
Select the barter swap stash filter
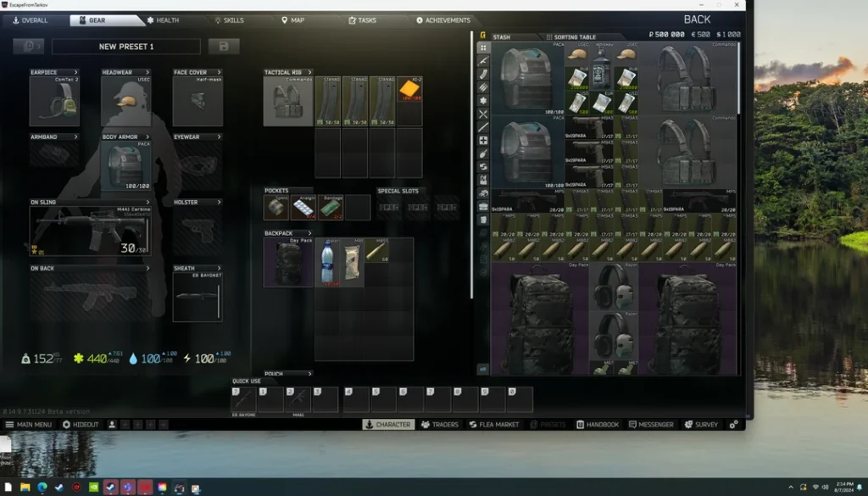tap(482, 167)
